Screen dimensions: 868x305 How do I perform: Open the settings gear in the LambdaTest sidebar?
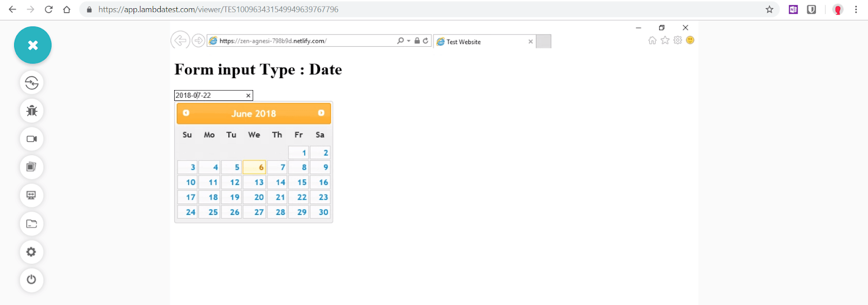coord(31,252)
